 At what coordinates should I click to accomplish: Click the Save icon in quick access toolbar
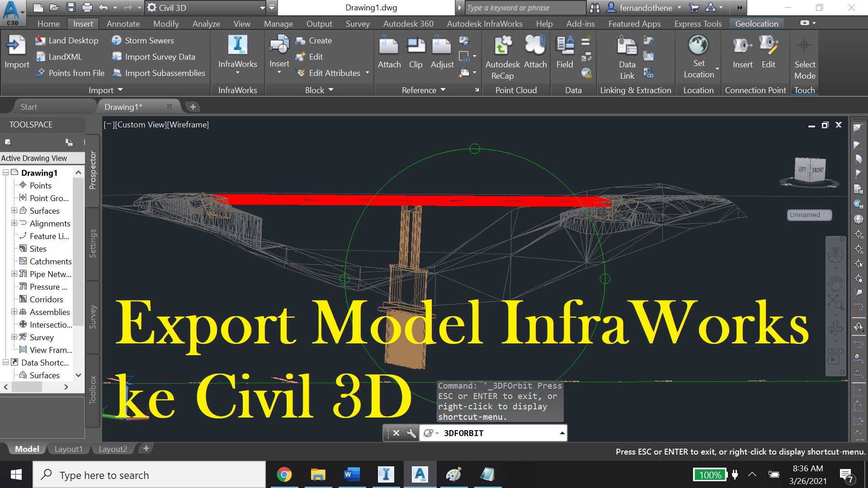coord(71,8)
